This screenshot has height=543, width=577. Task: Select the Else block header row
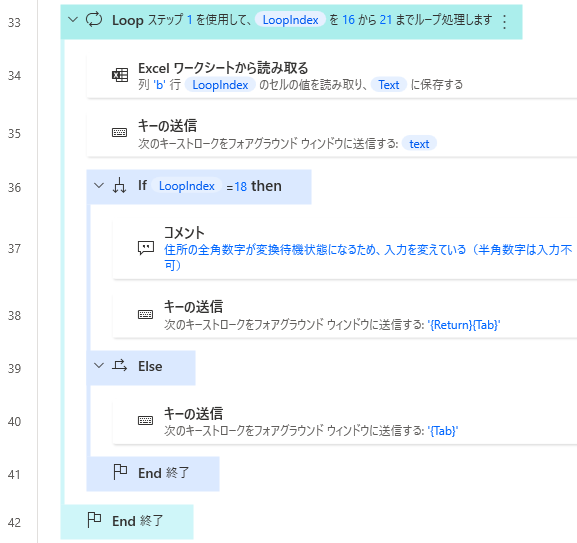(141, 367)
